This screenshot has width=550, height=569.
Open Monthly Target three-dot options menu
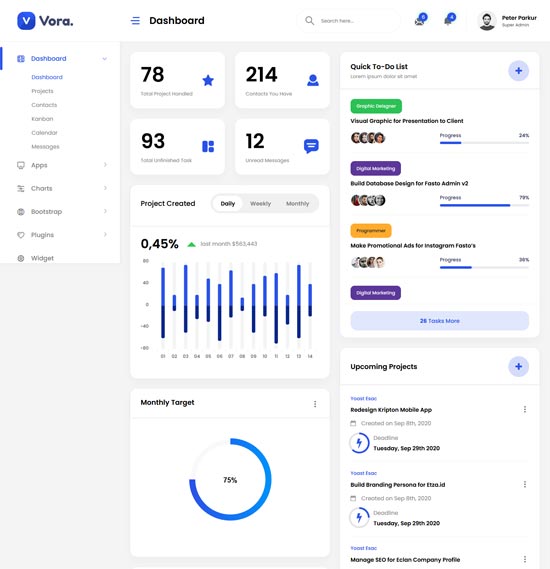(x=315, y=404)
